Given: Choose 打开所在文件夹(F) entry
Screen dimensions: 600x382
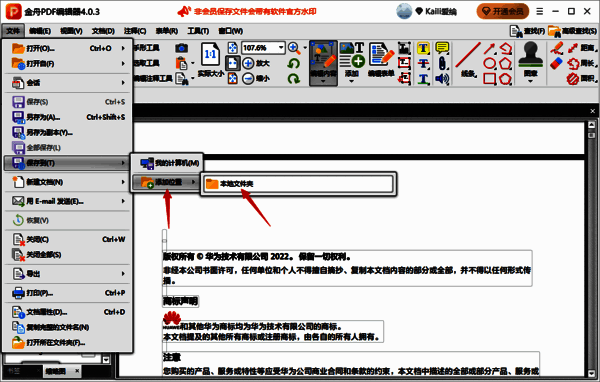Looking at the screenshot, I should coord(68,343).
